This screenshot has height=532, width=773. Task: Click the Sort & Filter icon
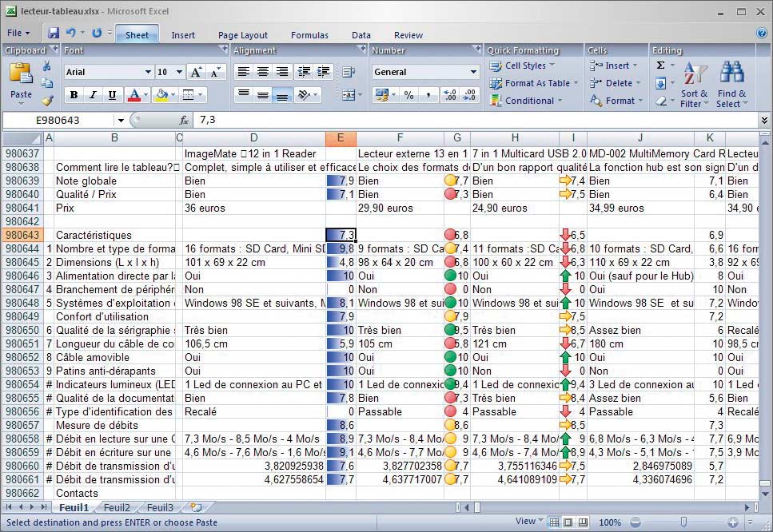pyautogui.click(x=695, y=74)
